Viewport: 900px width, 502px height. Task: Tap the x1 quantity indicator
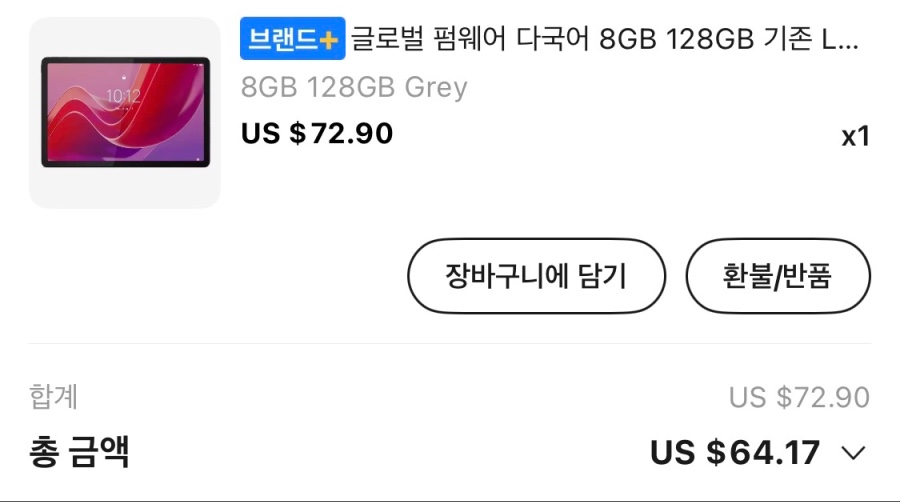click(x=855, y=136)
